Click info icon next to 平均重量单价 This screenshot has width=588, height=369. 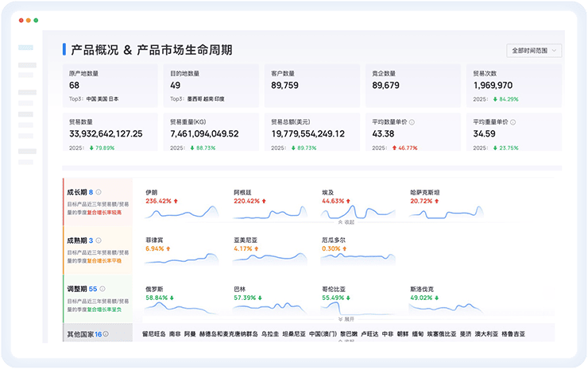(513, 122)
